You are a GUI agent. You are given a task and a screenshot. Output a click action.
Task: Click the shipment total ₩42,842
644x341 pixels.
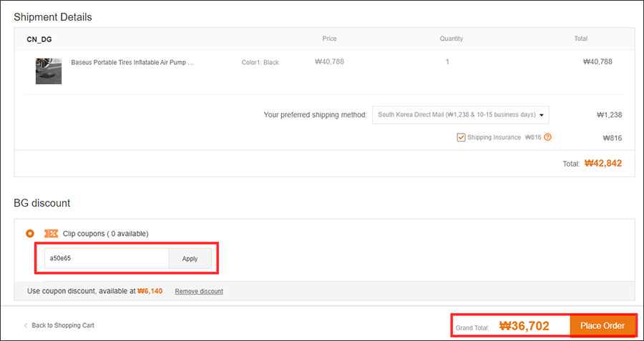(x=603, y=163)
